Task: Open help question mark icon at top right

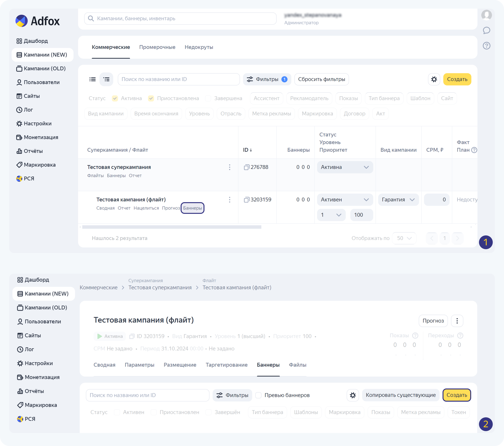Action: coord(486,46)
